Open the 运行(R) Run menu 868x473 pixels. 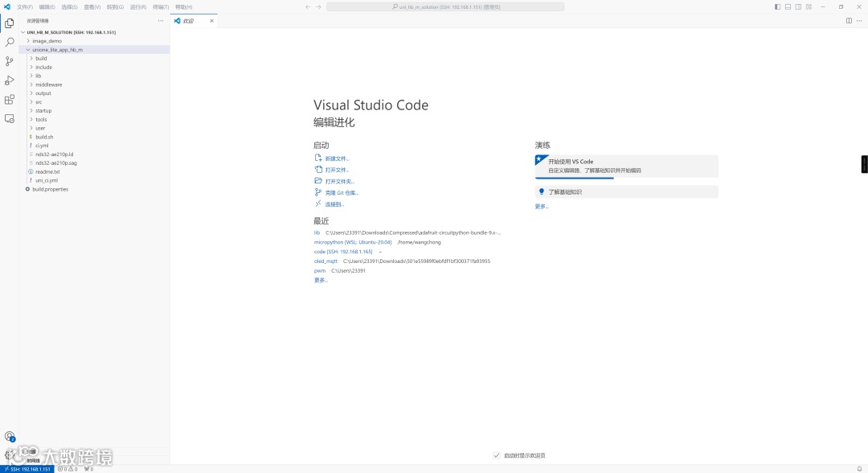point(138,7)
